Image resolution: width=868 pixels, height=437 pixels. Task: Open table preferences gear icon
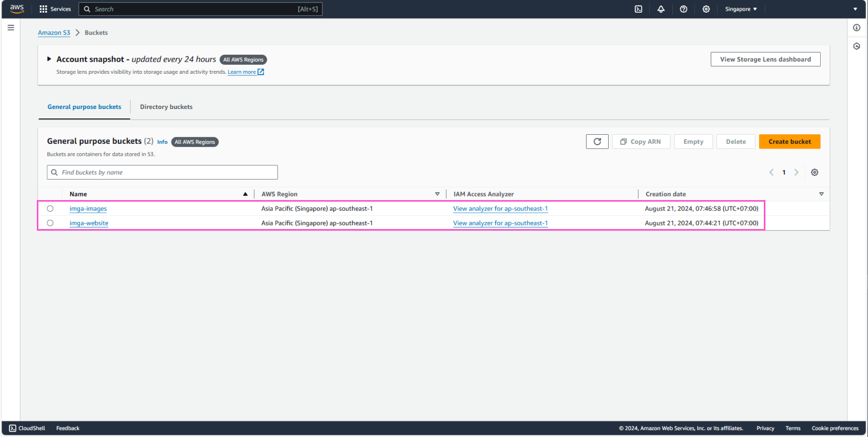[x=814, y=172]
